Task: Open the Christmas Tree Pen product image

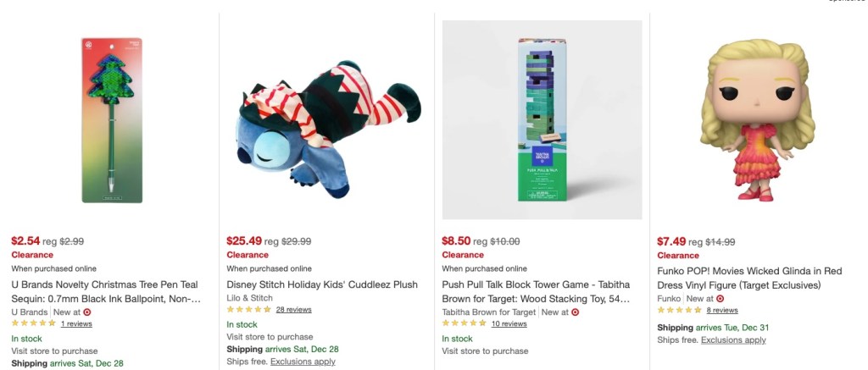Action: pyautogui.click(x=111, y=120)
